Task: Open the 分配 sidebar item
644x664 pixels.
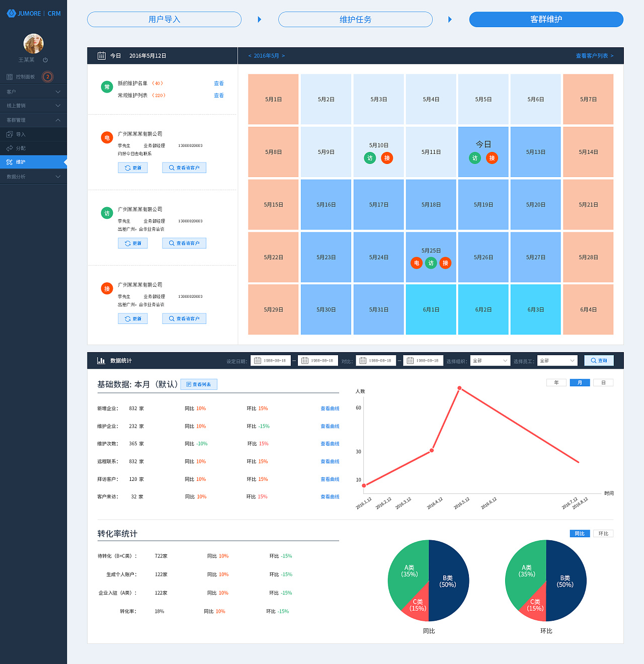Action: pyautogui.click(x=33, y=148)
